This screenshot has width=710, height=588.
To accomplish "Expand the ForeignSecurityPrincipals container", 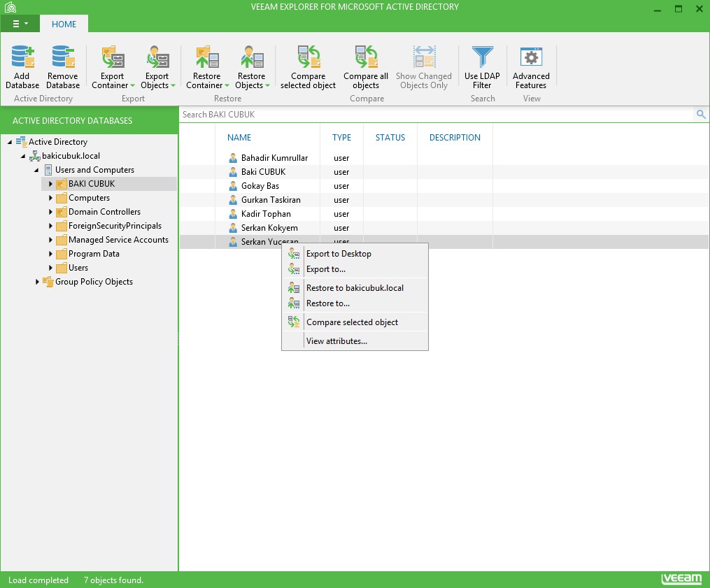I will pos(50,226).
